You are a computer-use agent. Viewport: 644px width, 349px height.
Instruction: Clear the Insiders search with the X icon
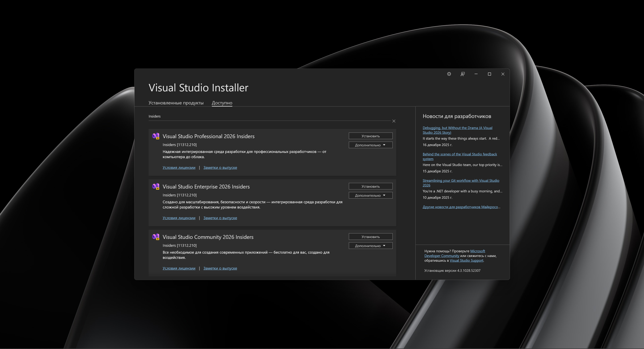click(x=394, y=121)
